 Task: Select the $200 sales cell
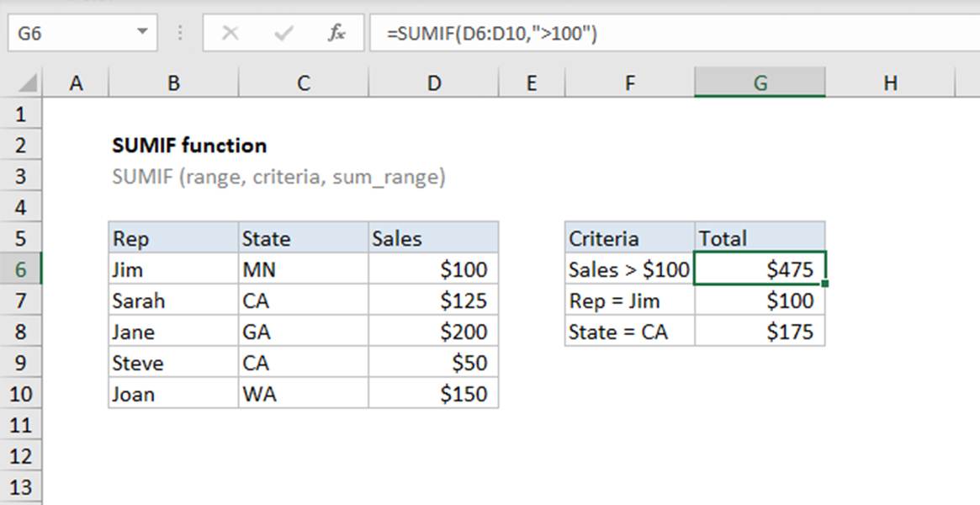pyautogui.click(x=433, y=332)
